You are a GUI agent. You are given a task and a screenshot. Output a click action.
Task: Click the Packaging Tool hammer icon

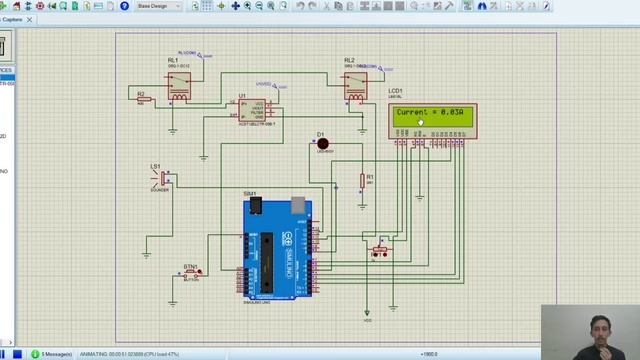pos(449,6)
